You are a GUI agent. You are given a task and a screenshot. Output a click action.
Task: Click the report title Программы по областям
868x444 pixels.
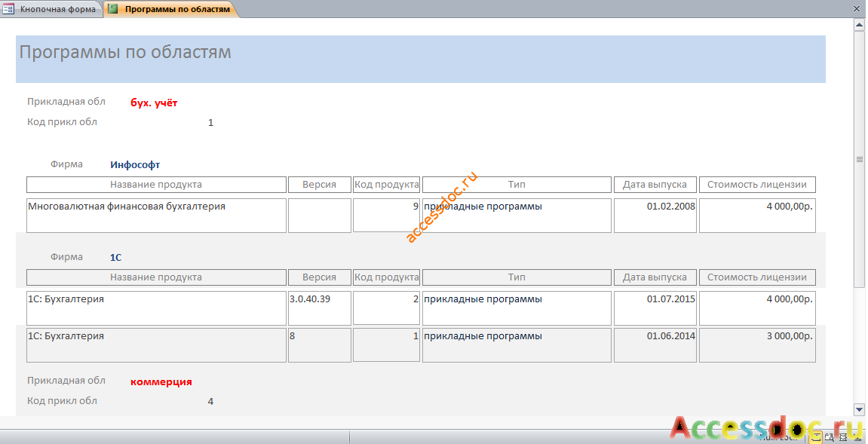pyautogui.click(x=125, y=52)
